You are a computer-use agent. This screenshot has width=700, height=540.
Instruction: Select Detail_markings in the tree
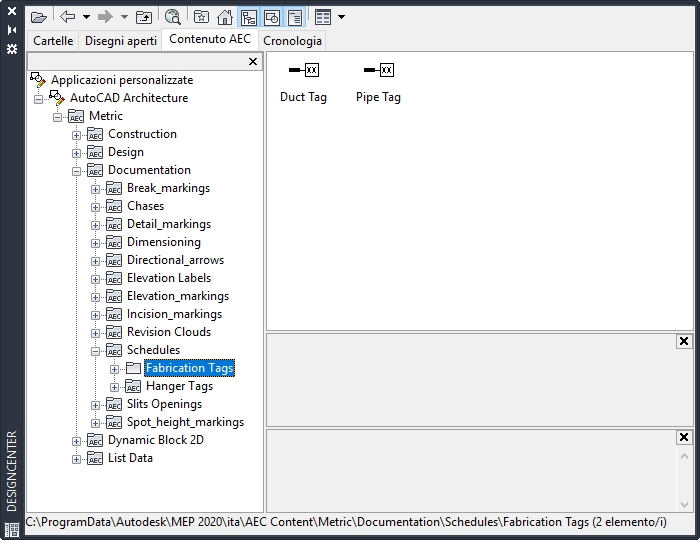click(x=169, y=224)
